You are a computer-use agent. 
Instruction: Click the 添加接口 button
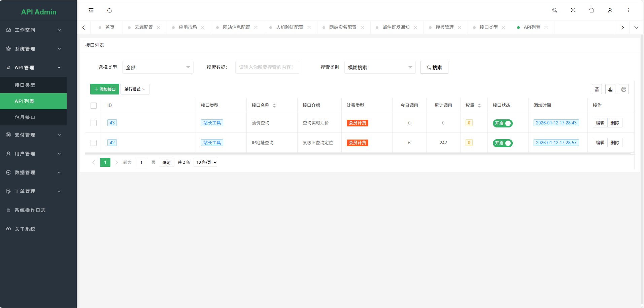pyautogui.click(x=104, y=89)
